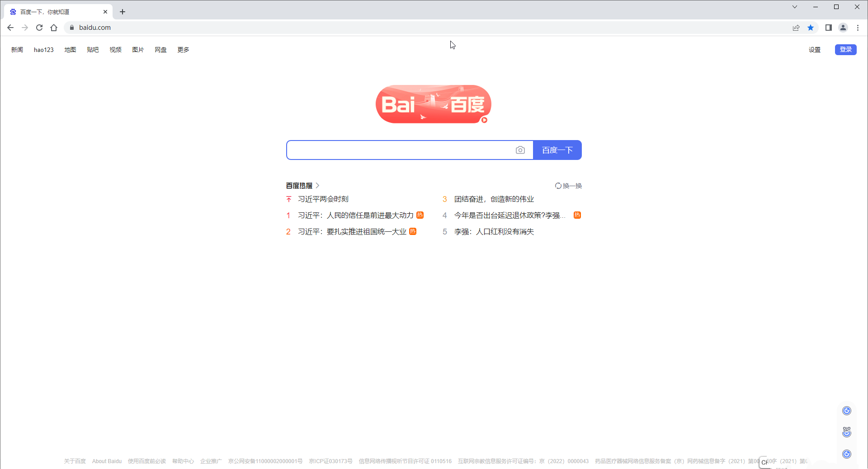Image resolution: width=868 pixels, height=469 pixels.
Task: Open hot search 人民的信任是前进最大动力
Action: tap(356, 216)
